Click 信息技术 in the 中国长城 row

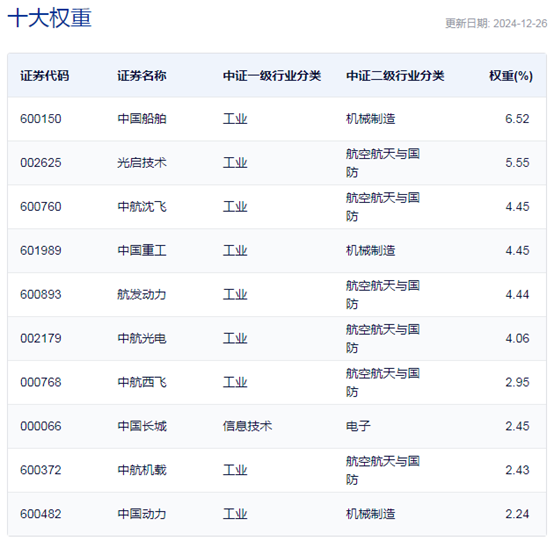(x=247, y=426)
